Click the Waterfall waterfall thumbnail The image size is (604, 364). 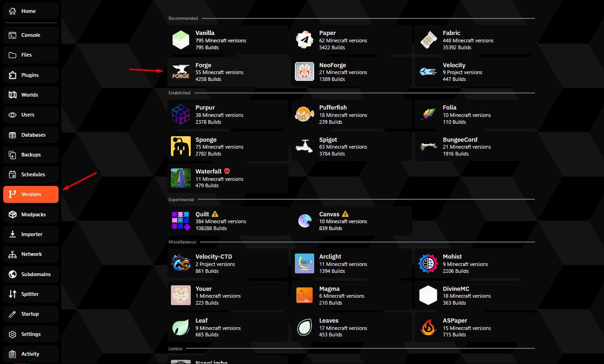tap(181, 178)
